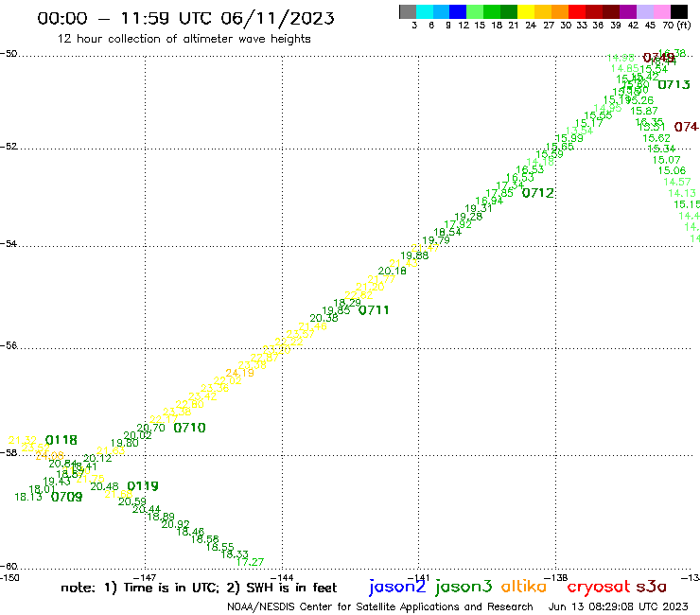
Task: Click the wave height value 20.38
Action: click(324, 318)
